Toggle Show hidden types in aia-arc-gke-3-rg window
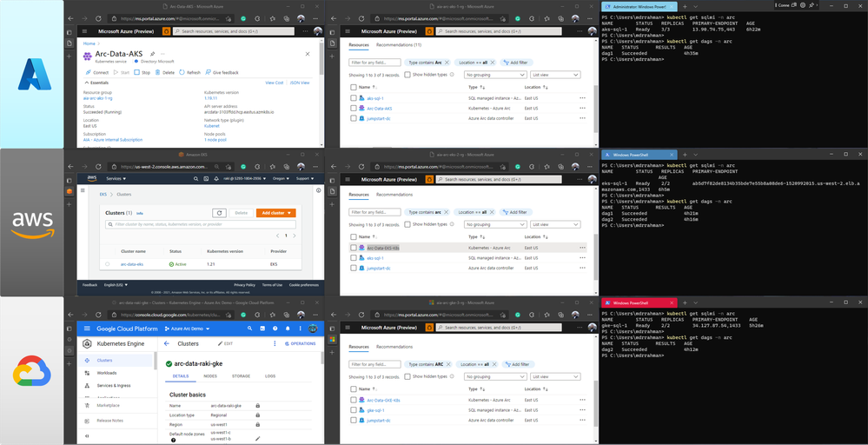 coord(407,377)
